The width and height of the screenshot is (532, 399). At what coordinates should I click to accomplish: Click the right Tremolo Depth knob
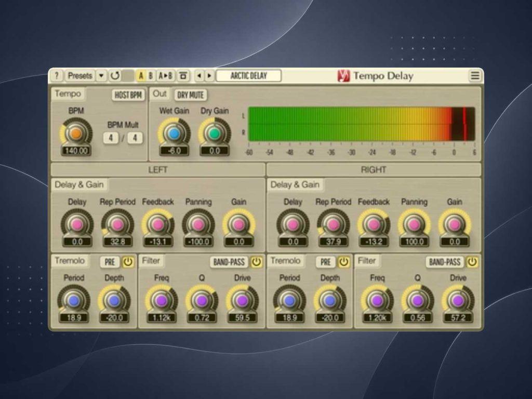pyautogui.click(x=330, y=300)
